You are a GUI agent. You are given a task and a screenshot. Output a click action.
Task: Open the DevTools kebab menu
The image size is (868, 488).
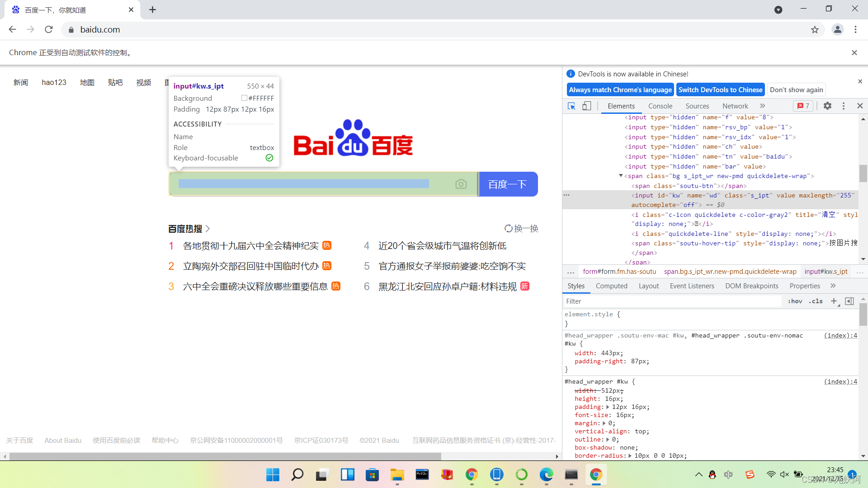844,106
